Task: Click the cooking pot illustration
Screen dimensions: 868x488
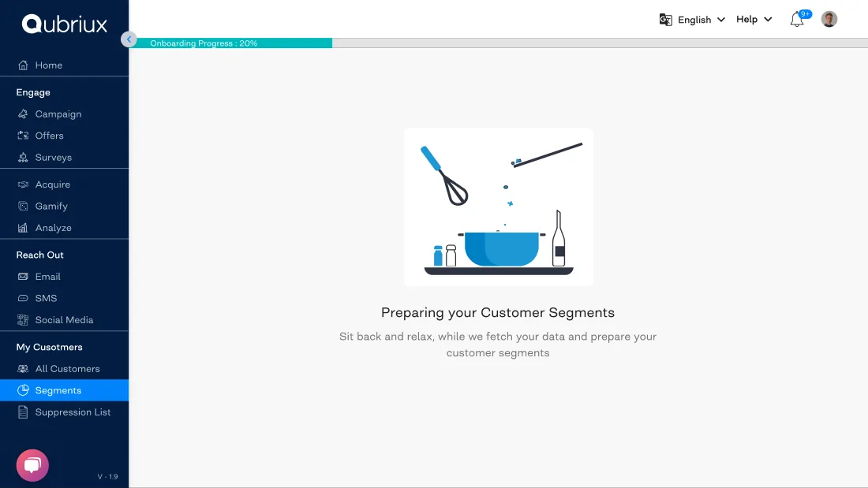Action: coord(502,248)
